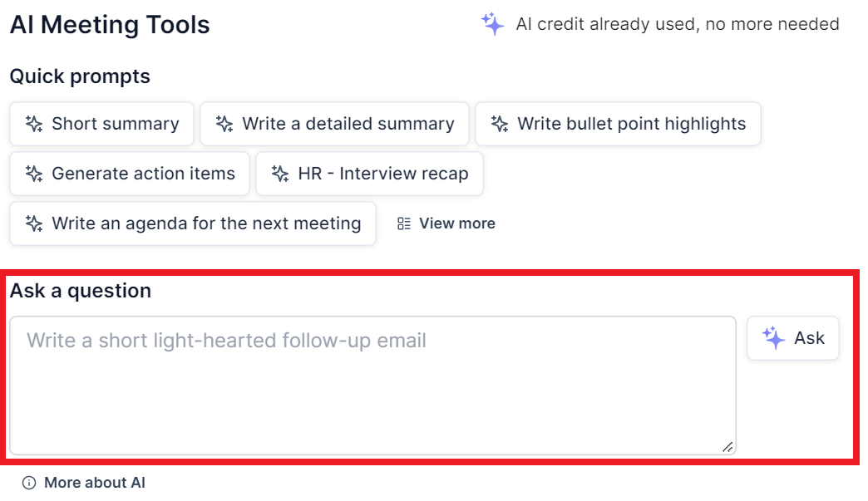This screenshot has height=501, width=868.
Task: Click the purple sparkle icon in Ask button
Action: (774, 338)
